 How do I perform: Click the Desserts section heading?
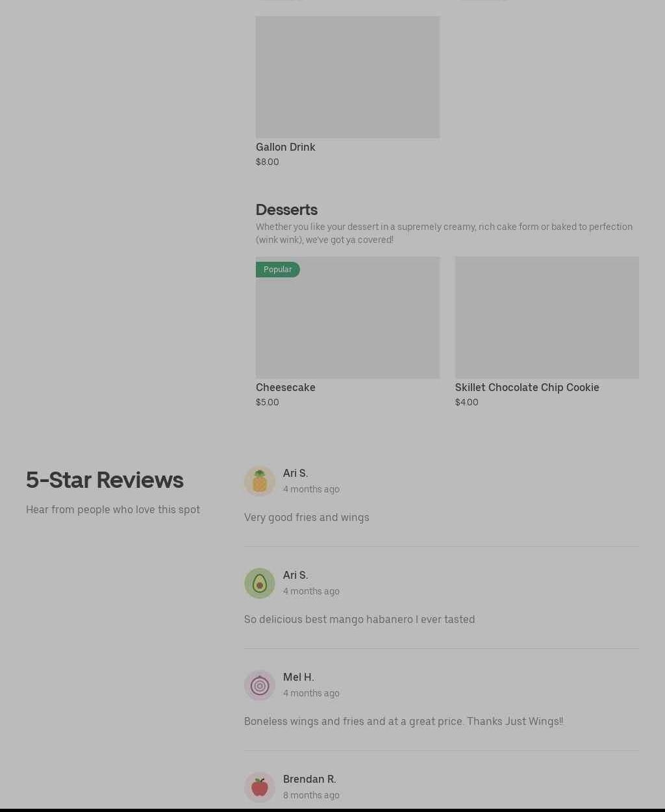click(286, 210)
